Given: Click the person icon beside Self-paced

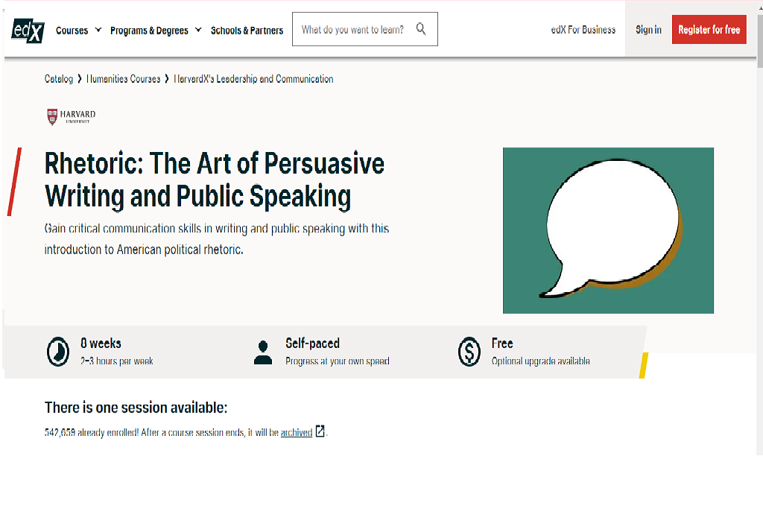Looking at the screenshot, I should tap(263, 352).
